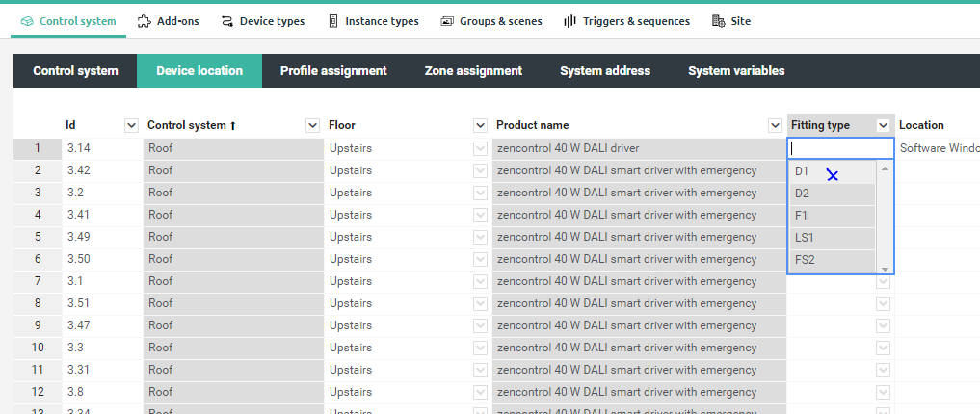This screenshot has width=980, height=414.
Task: Open the Control system column filter dropdown
Action: click(x=312, y=125)
